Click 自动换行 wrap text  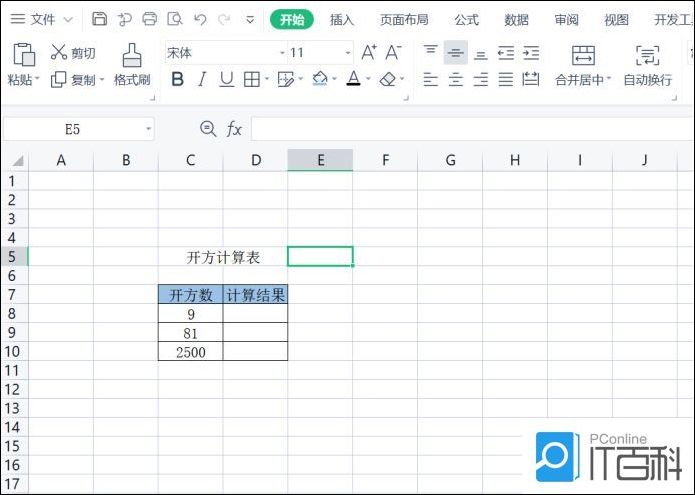click(648, 65)
